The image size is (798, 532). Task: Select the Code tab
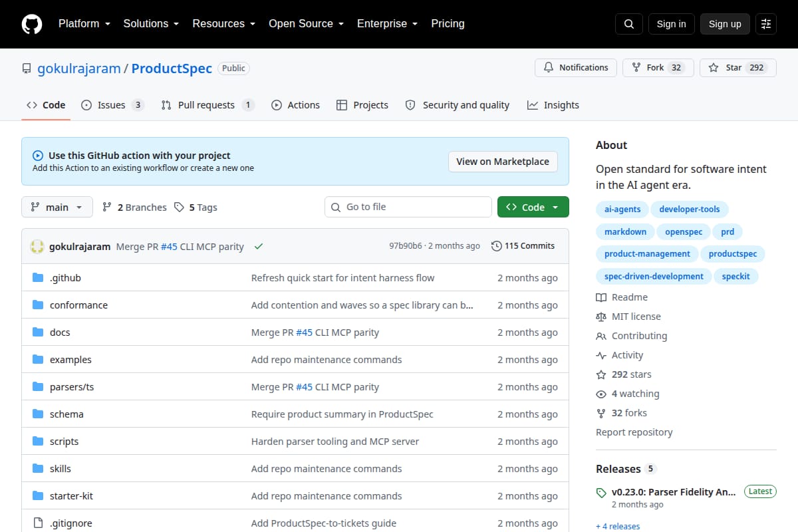(46, 105)
